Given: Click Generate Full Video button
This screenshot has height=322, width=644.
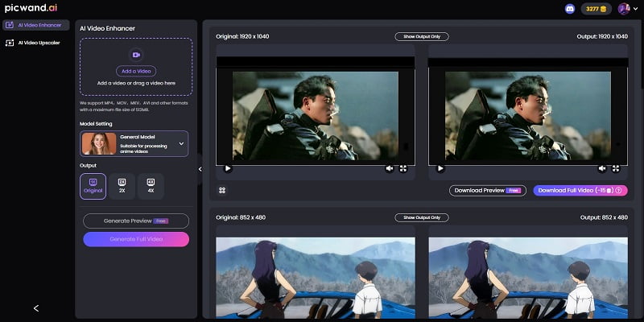Looking at the screenshot, I should tap(136, 239).
